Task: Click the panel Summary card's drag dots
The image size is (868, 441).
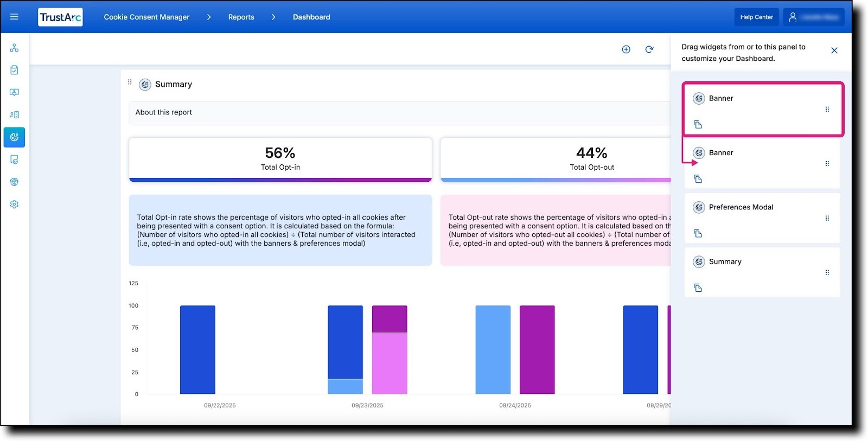Action: [827, 272]
